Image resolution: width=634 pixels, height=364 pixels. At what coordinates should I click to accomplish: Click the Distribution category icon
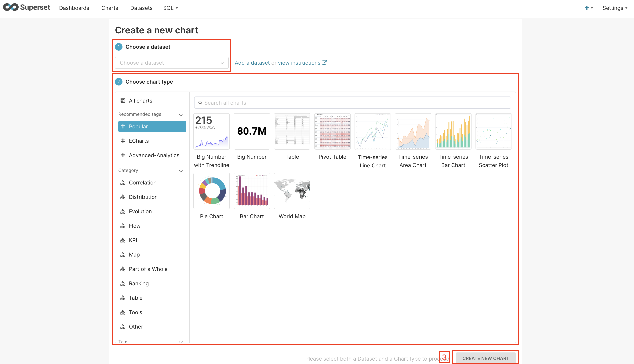pos(123,197)
